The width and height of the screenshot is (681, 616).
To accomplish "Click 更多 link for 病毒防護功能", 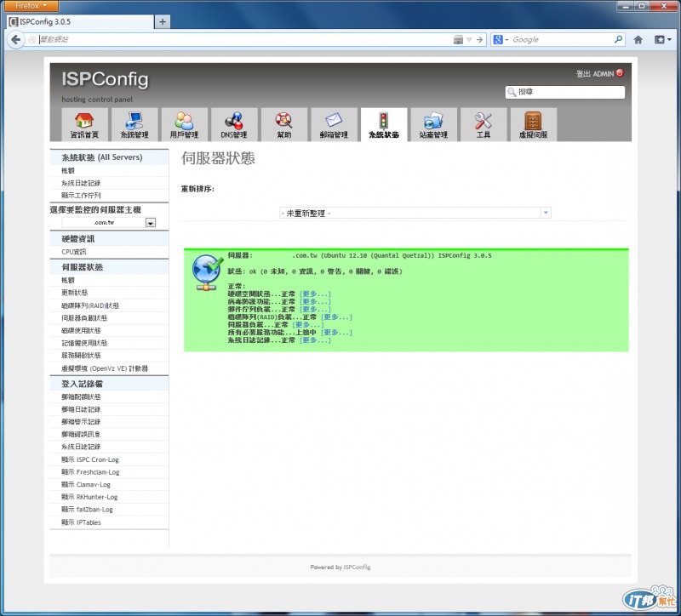I will [x=315, y=302].
